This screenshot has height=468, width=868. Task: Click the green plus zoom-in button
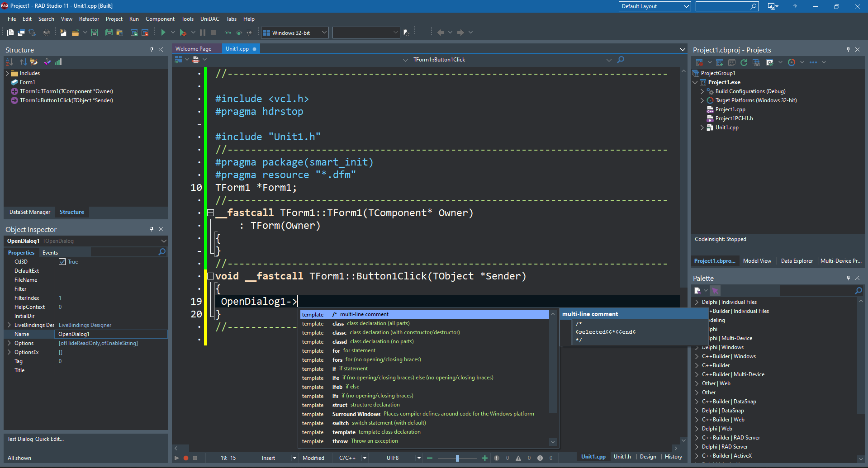[x=485, y=458]
